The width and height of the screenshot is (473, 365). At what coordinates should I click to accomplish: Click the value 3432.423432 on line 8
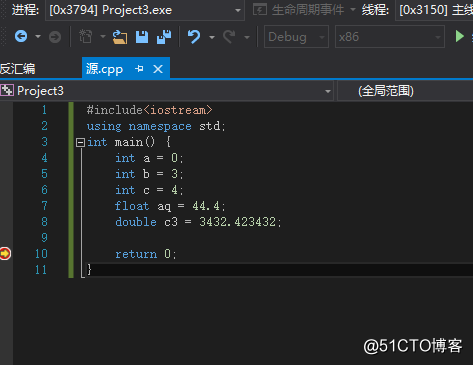pyautogui.click(x=237, y=222)
